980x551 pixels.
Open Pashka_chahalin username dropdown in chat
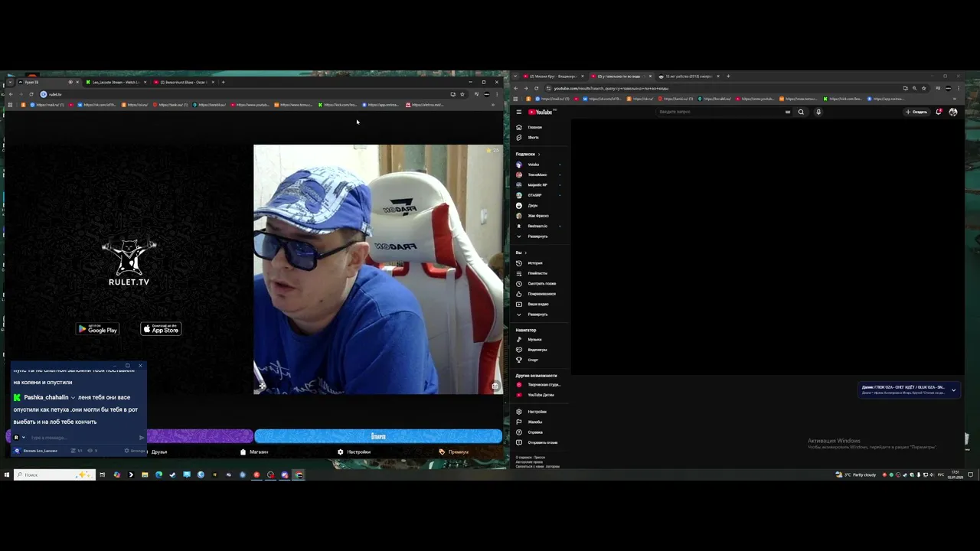tap(73, 398)
